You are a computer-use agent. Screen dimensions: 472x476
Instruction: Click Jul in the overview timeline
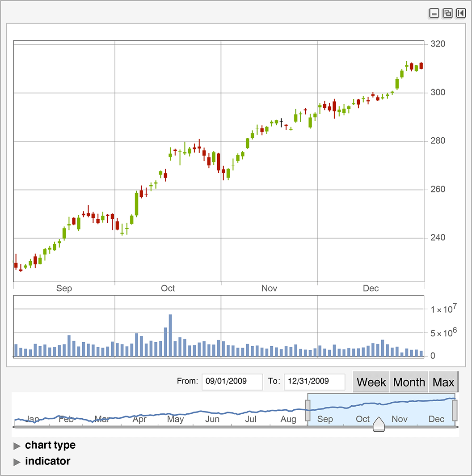tap(251, 419)
